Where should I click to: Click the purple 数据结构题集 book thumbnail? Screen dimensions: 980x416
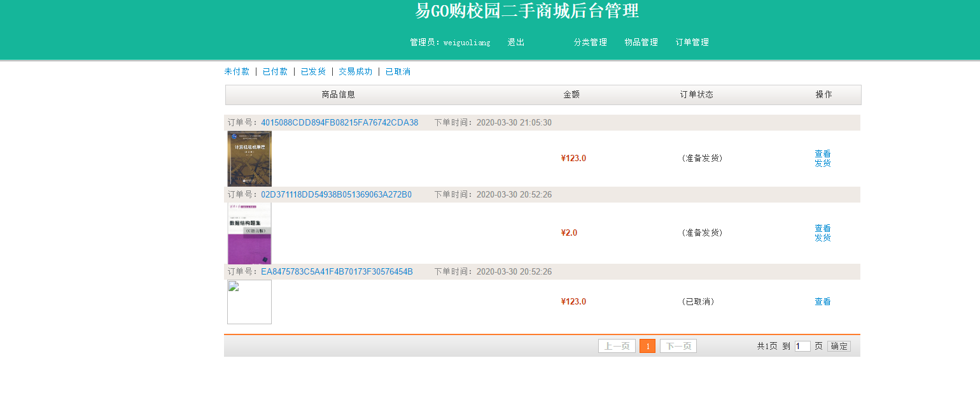point(249,233)
